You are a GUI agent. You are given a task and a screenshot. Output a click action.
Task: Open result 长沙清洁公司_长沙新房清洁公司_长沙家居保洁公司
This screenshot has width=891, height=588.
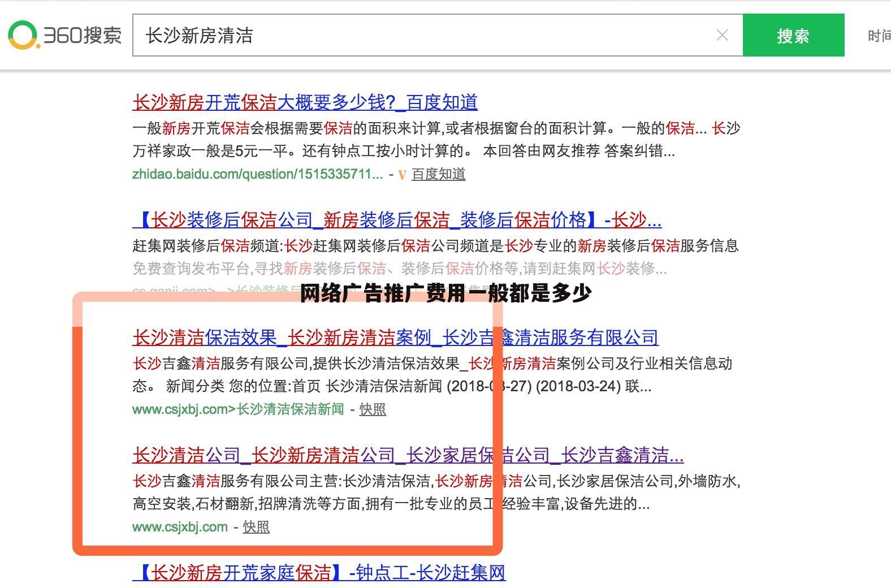(x=408, y=455)
